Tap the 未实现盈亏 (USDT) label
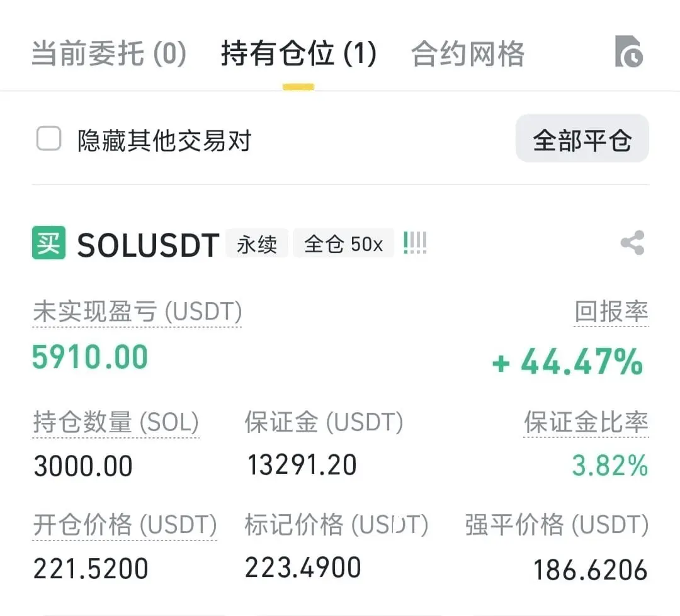Screen dimensions: 680x616 (137, 311)
